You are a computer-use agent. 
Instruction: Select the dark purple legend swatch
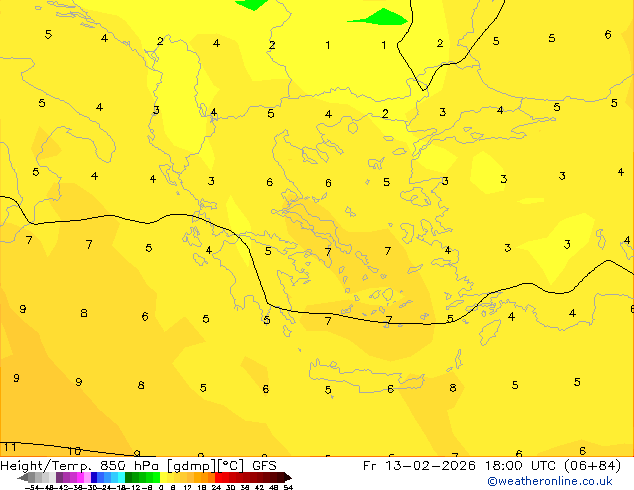59,477
